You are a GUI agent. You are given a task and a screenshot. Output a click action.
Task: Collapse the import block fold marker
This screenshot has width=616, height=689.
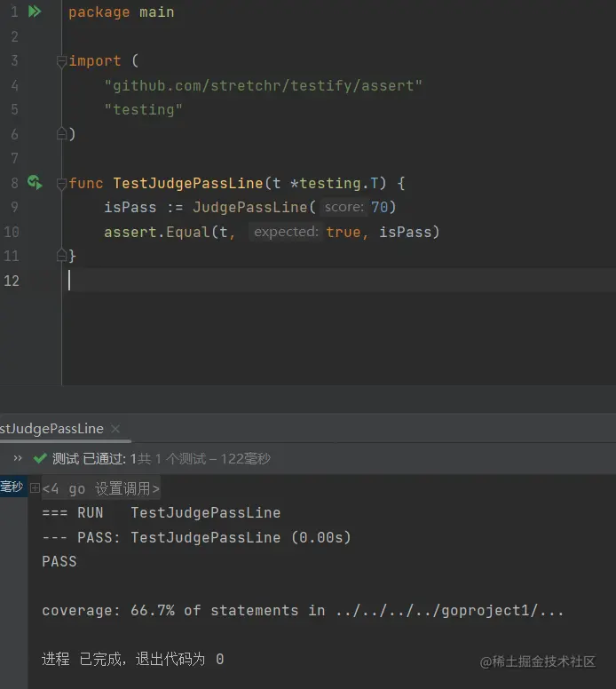coord(61,61)
